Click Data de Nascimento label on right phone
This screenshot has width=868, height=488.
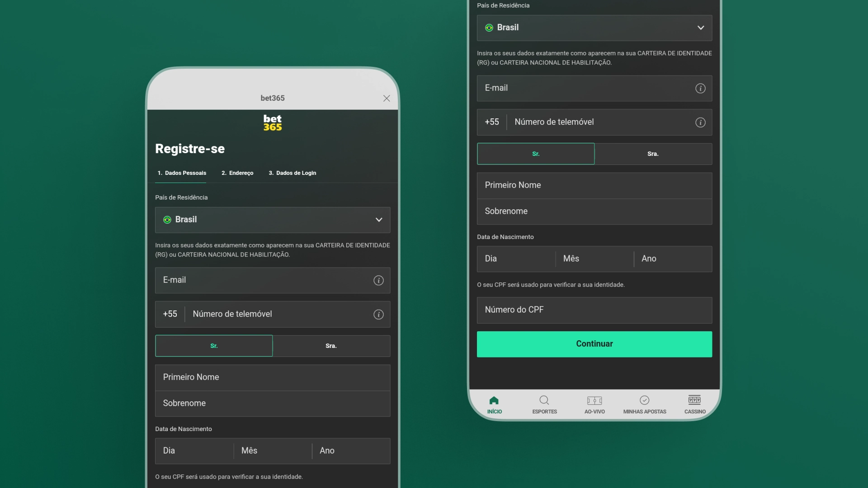[505, 237]
